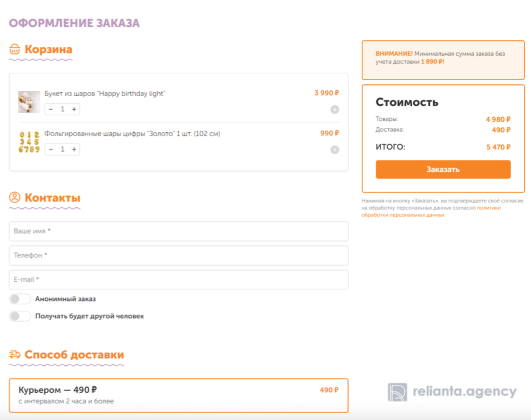Select the Курьером — 490 ₽ delivery option
531x420 pixels.
click(178, 395)
